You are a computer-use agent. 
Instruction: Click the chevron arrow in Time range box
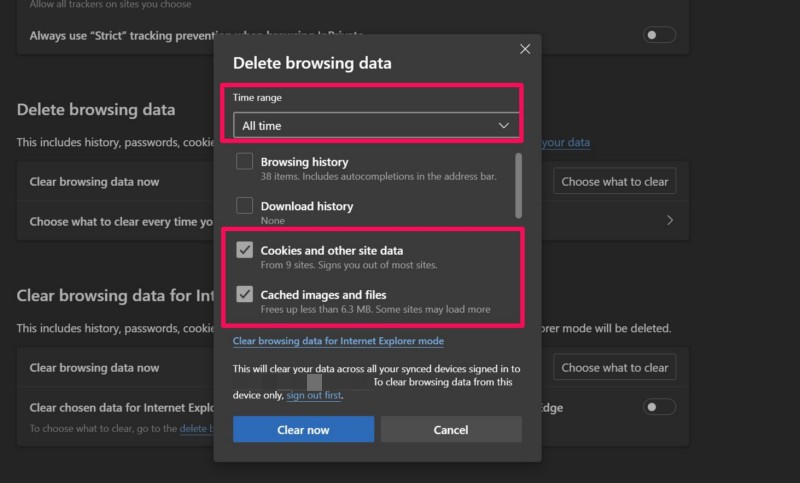click(x=504, y=126)
